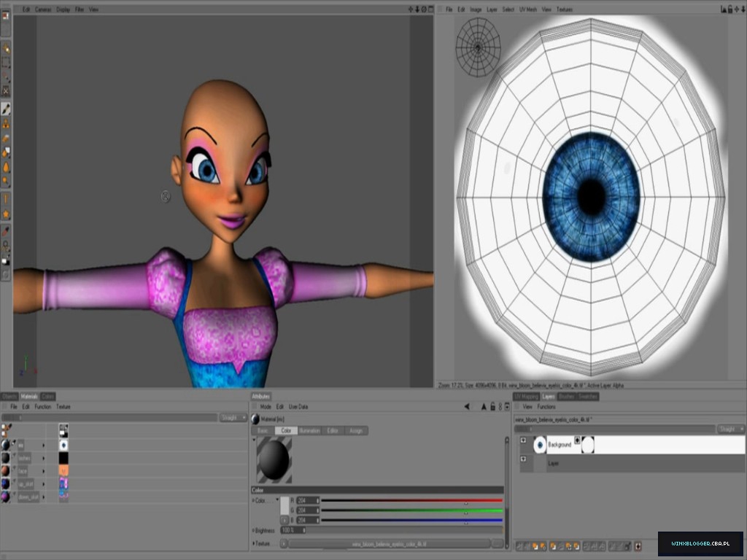The image size is (747, 560).
Task: Select the Eraser tool
Action: click(x=6, y=138)
